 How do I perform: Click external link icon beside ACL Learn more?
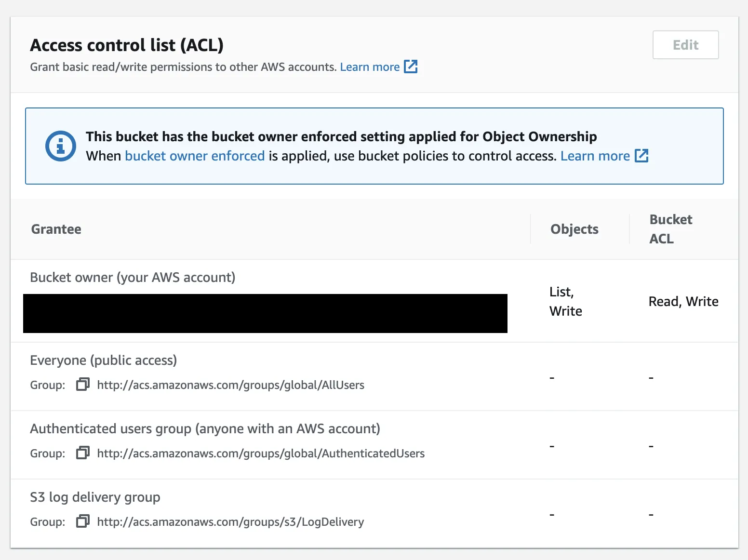pyautogui.click(x=411, y=67)
